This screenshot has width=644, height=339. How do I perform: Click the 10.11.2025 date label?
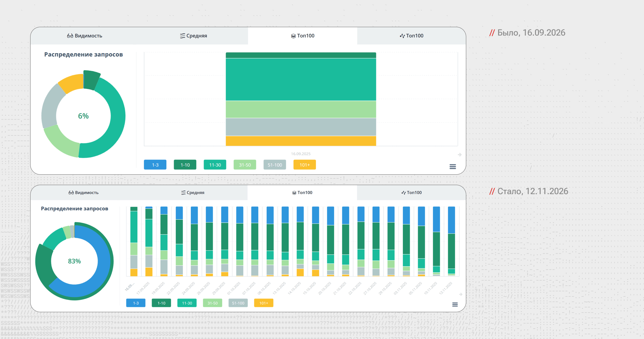pos(431,288)
